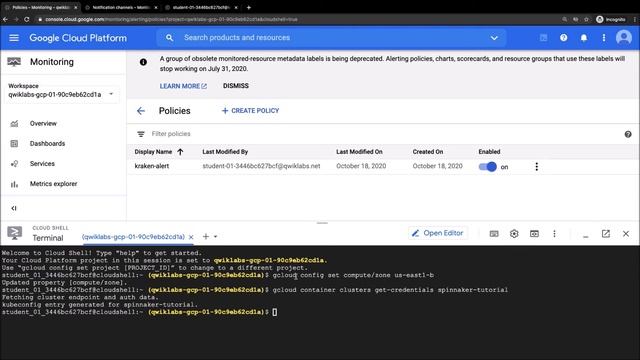Image resolution: width=640 pixels, height=360 pixels.
Task: Click the Incognito profile indicator
Action: (611, 19)
